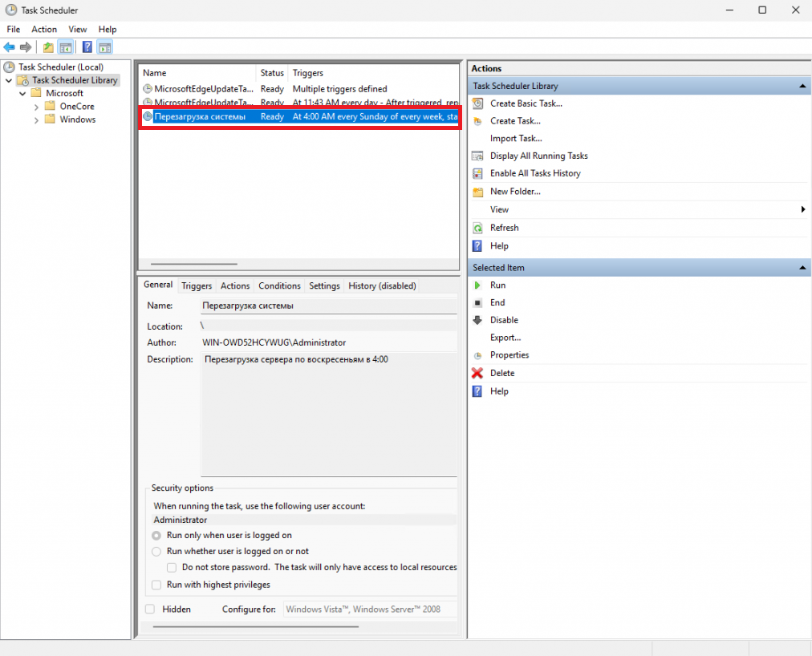Select 'Run whether user is logged on or not'

(x=156, y=552)
